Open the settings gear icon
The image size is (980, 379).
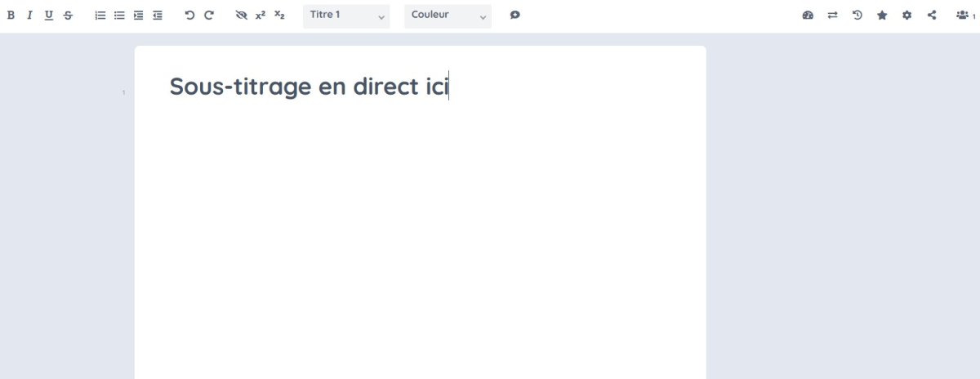pos(906,16)
